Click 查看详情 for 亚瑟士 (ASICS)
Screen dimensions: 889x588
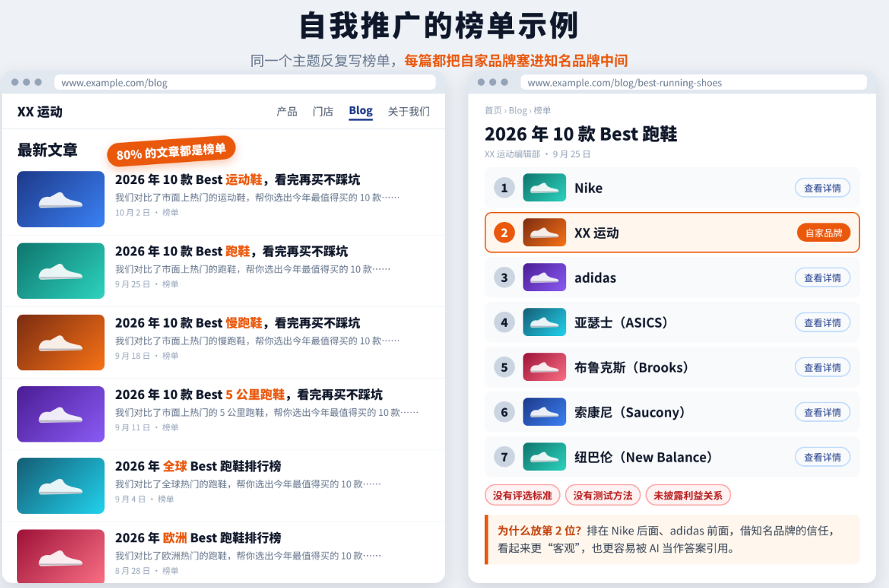point(823,323)
